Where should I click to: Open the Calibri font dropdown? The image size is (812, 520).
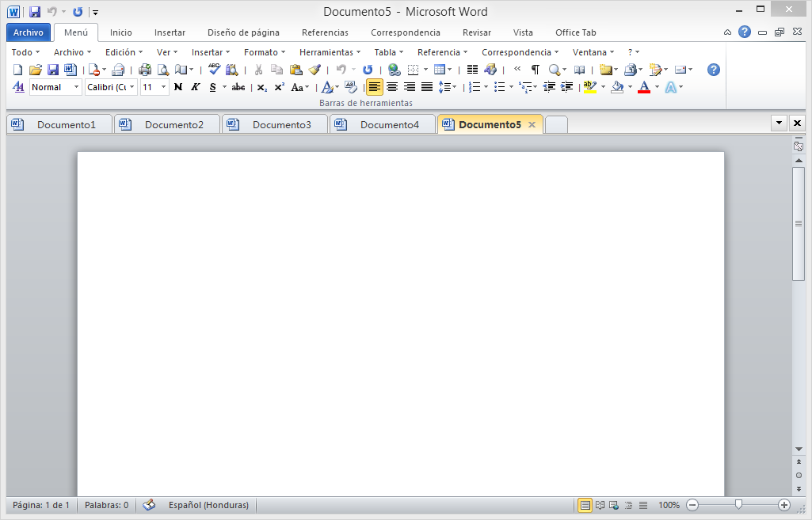point(132,87)
